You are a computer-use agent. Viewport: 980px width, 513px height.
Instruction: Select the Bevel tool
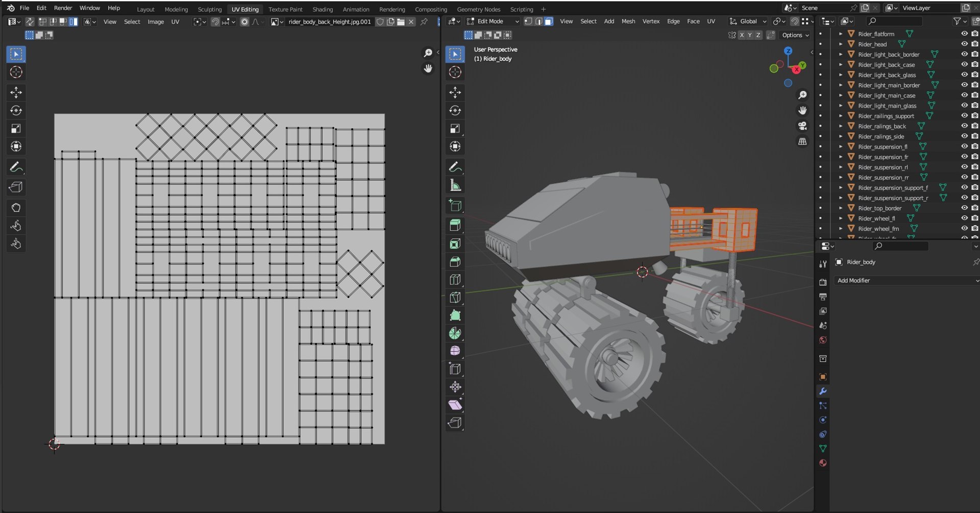point(455,262)
